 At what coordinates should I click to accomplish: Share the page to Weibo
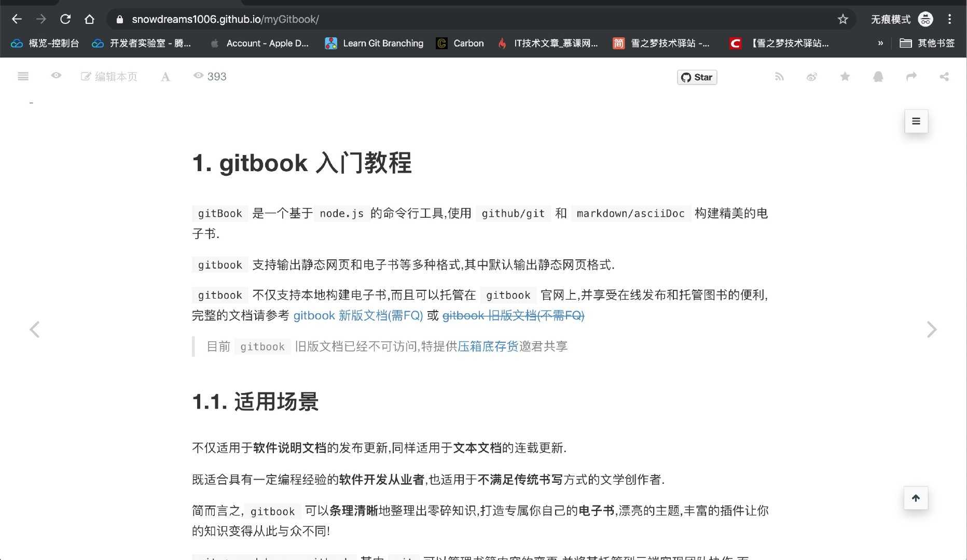812,77
